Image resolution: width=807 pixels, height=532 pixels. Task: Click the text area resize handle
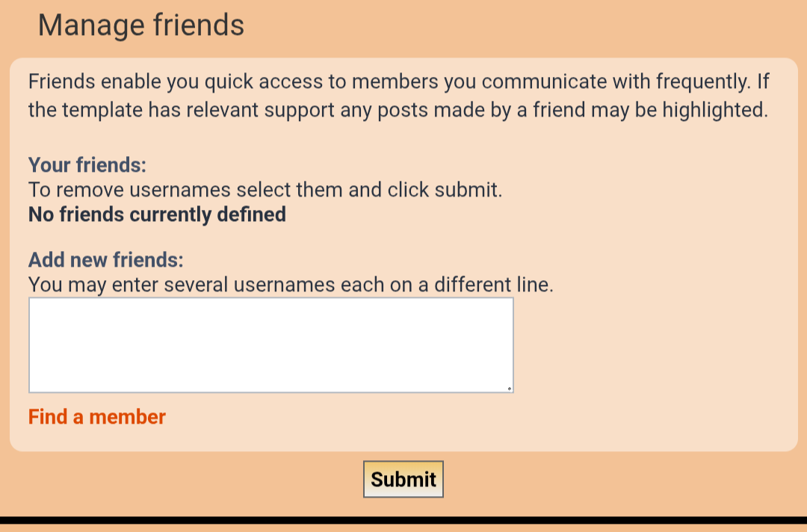[509, 388]
